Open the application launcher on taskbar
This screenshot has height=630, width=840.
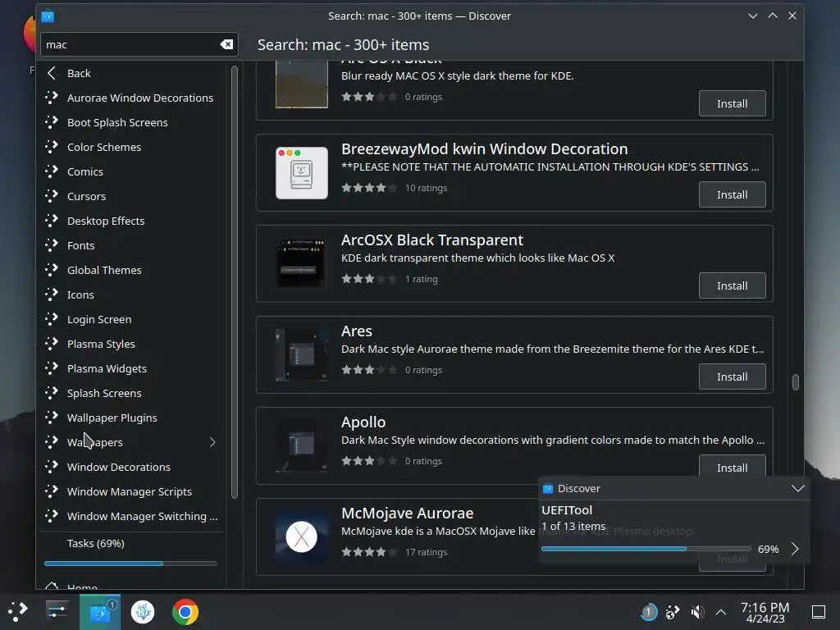pyautogui.click(x=18, y=611)
